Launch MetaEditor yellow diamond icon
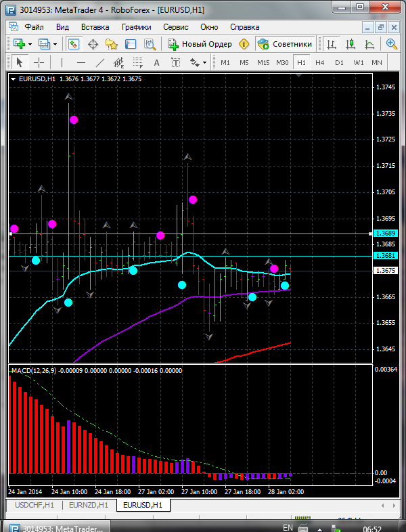This screenshot has height=532, width=406. coord(244,44)
